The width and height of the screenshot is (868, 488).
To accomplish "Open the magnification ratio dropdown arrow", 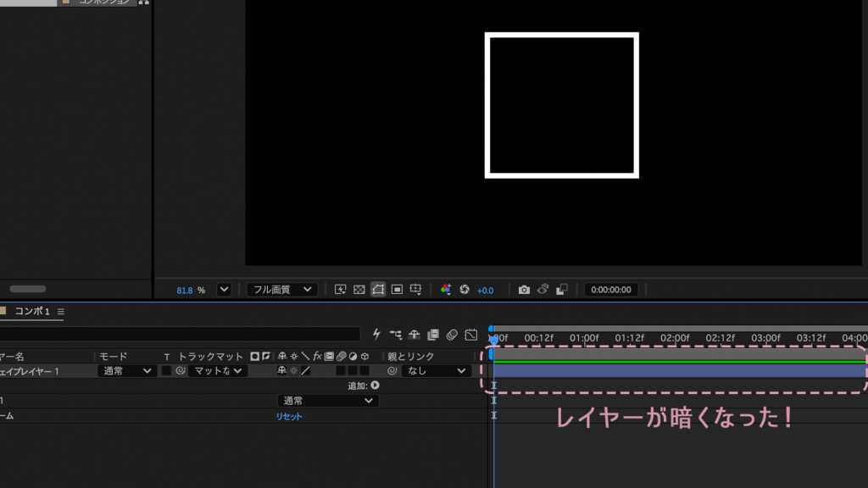I will (x=224, y=290).
